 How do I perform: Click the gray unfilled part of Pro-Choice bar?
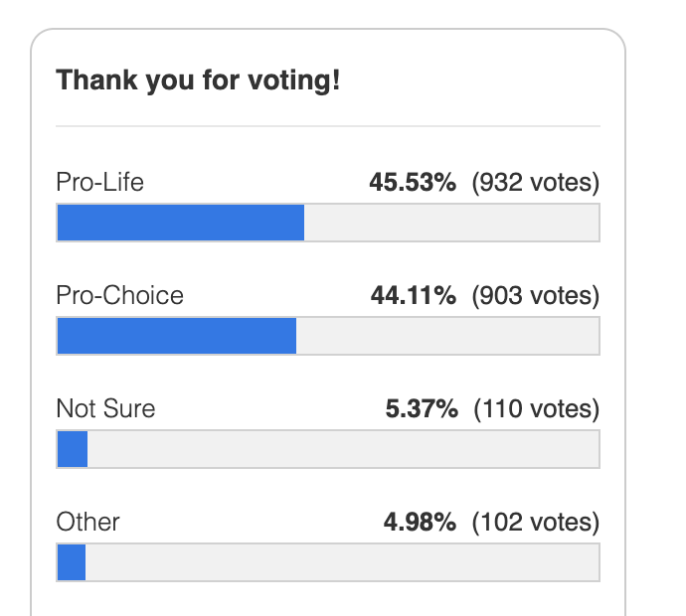[x=447, y=336]
